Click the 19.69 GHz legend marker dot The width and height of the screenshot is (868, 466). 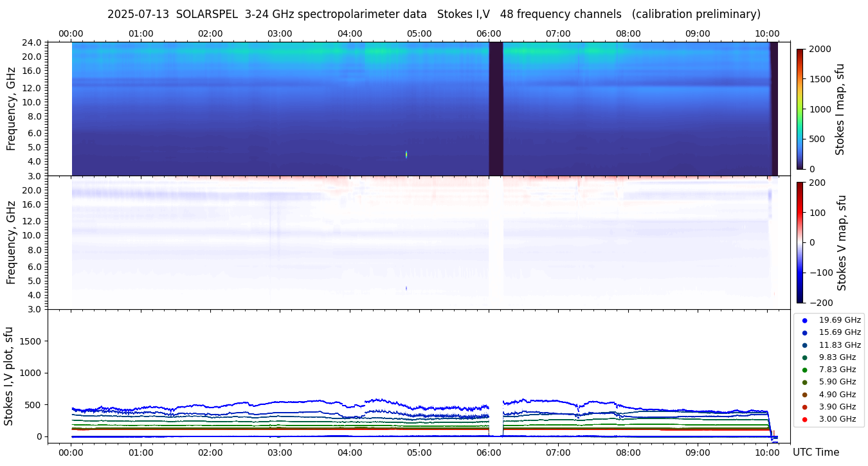coord(804,320)
